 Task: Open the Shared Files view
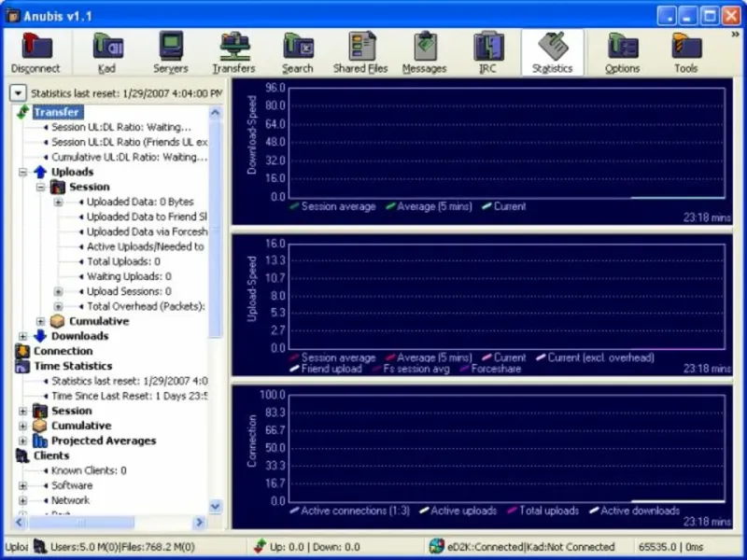[362, 52]
